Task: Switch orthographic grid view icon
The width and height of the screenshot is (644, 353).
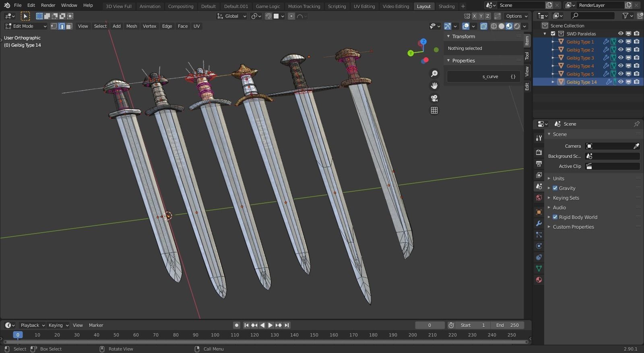Action: [434, 110]
